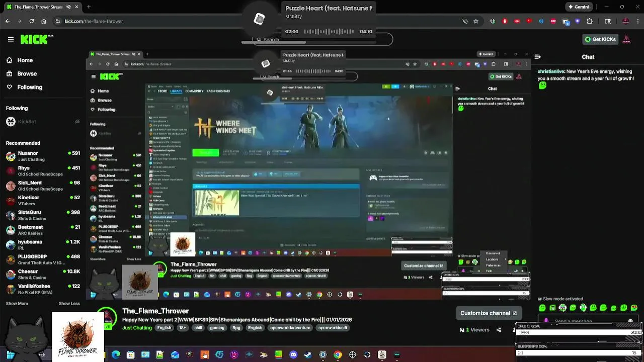
Task: Open the Beetzmeat ARC Raiders channel
Action: tap(43, 230)
